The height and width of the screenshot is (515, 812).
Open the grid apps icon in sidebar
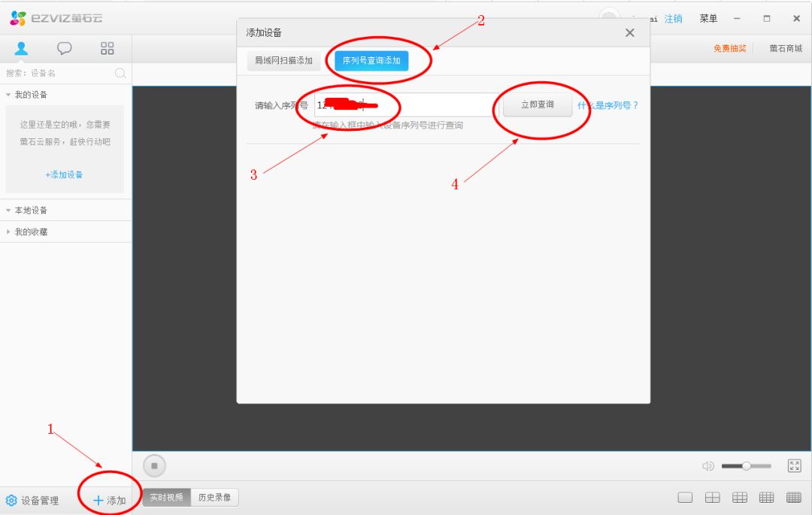(x=108, y=49)
